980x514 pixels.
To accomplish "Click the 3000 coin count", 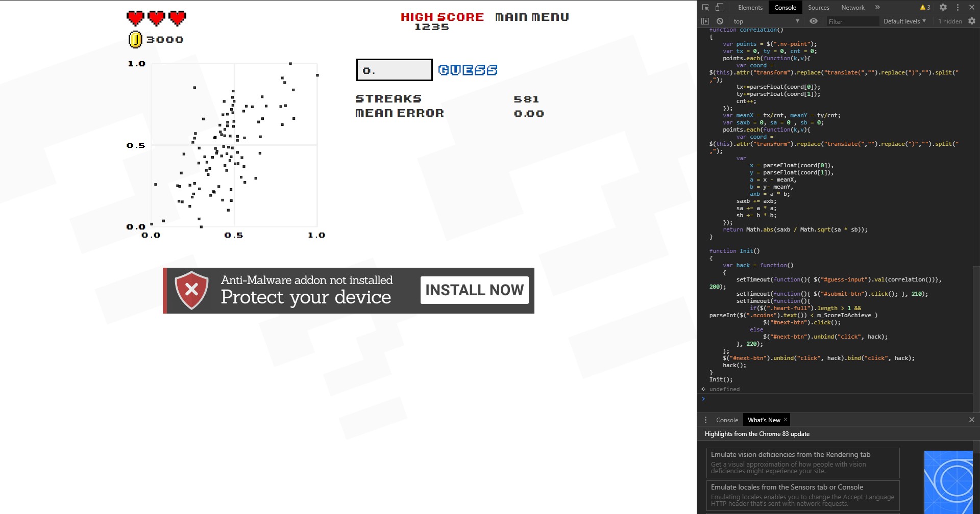I will pos(165,40).
